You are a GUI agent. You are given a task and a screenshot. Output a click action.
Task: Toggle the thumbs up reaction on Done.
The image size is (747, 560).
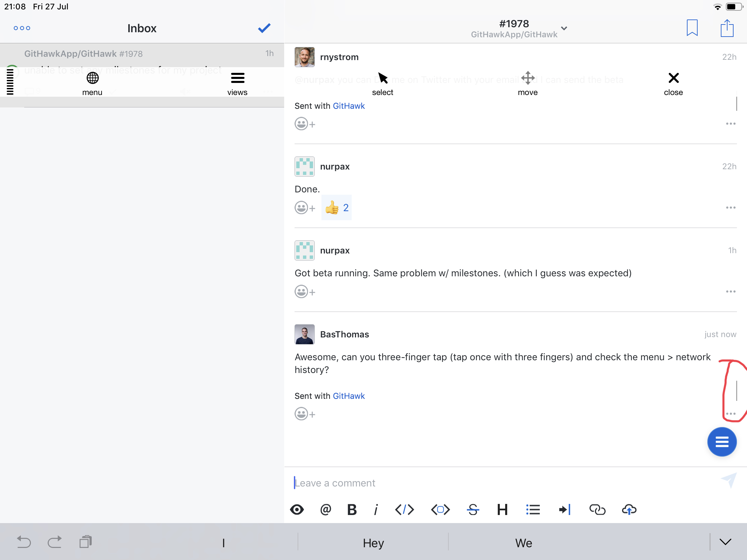336,207
